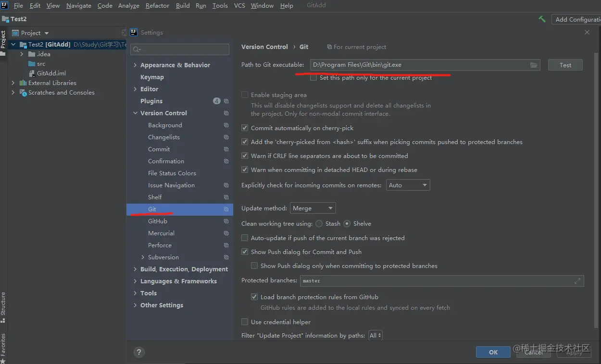Expand the Appearance & Behavior settings group
601x364 pixels.
pos(135,65)
